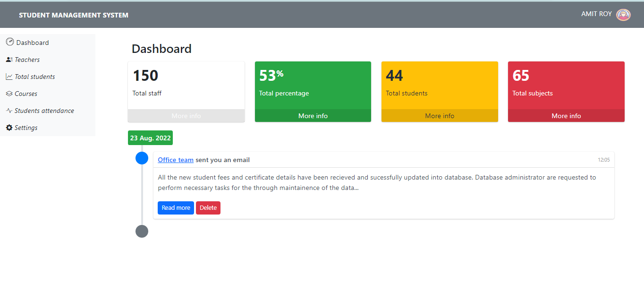Viewport: 644px width, 301px height.
Task: Click the 150 total staff number
Action: click(145, 76)
